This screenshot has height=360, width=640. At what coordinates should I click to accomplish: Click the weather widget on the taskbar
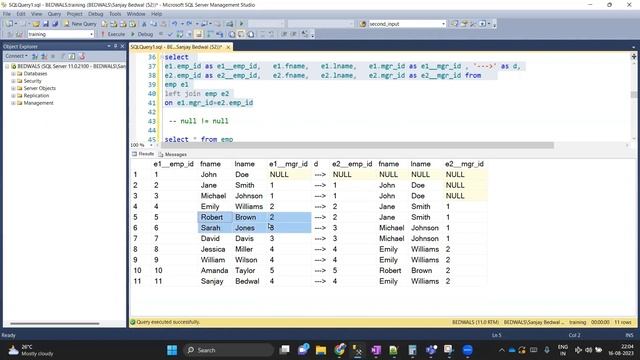31,350
